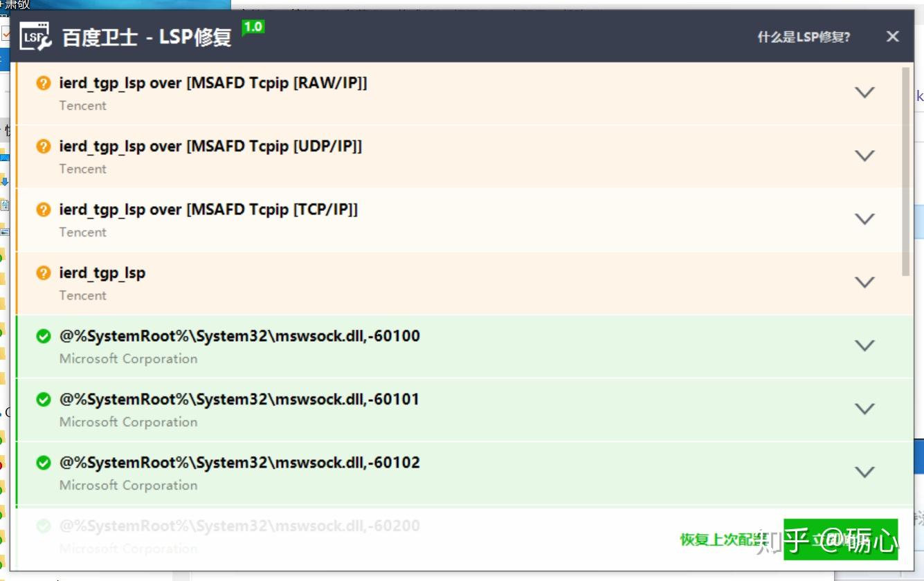
Task: Select 'ierd_tgp_lsp over [MSAFD Tcpip [UDP/IP]]' title
Action: coord(210,147)
